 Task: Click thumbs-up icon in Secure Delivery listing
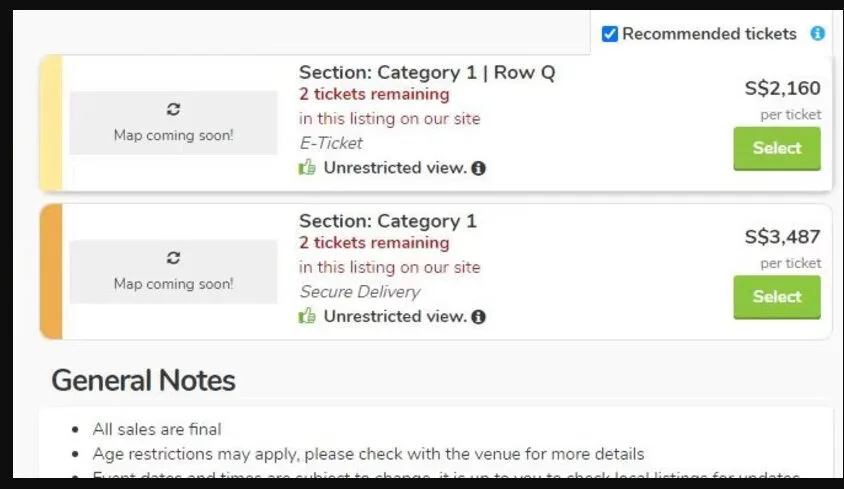coord(308,317)
